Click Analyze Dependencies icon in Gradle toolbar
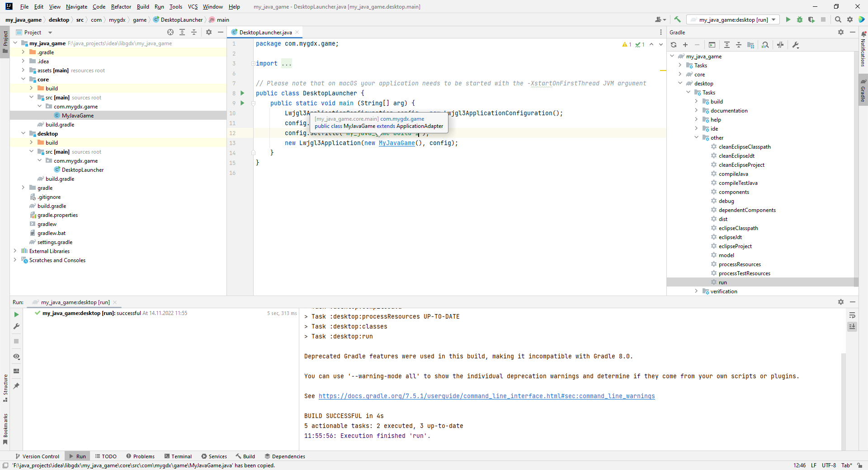Screen dimensions: 868x470 coord(765,45)
